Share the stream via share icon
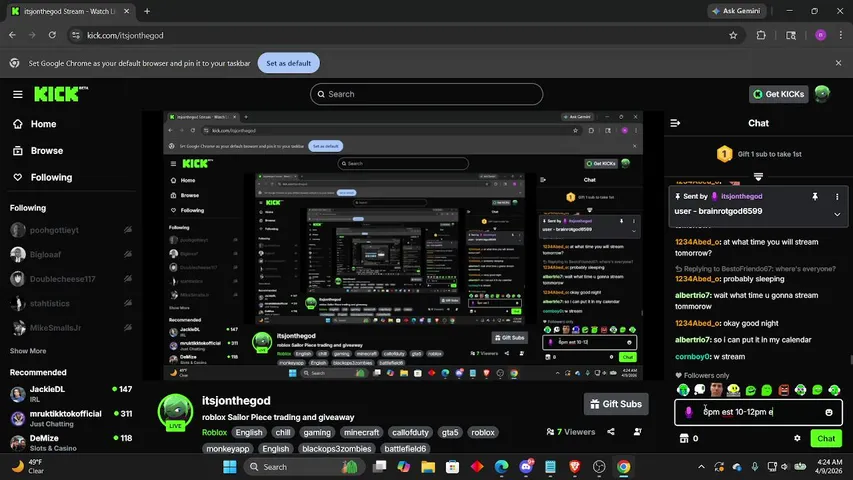 point(611,432)
